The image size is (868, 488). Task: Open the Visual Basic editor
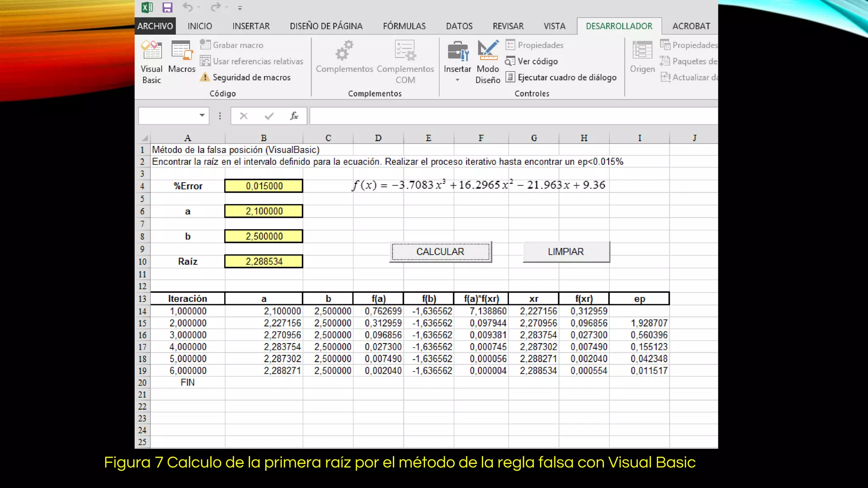coord(151,62)
